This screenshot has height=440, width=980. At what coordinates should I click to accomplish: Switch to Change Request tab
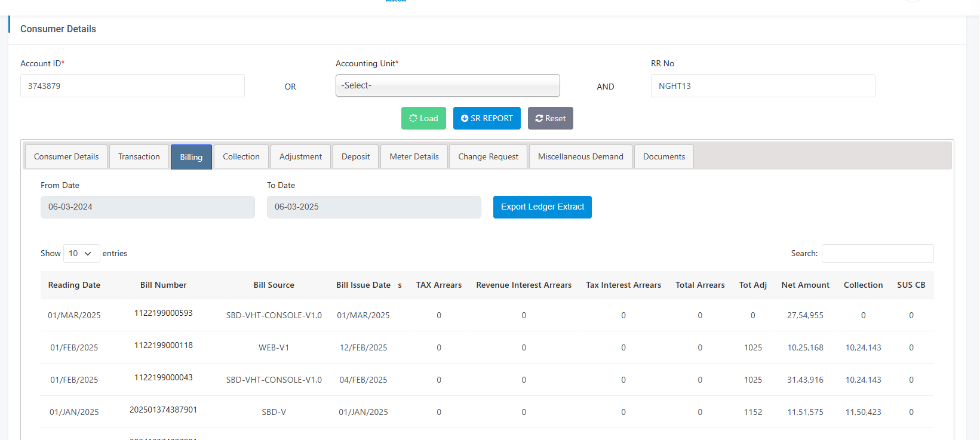point(488,156)
